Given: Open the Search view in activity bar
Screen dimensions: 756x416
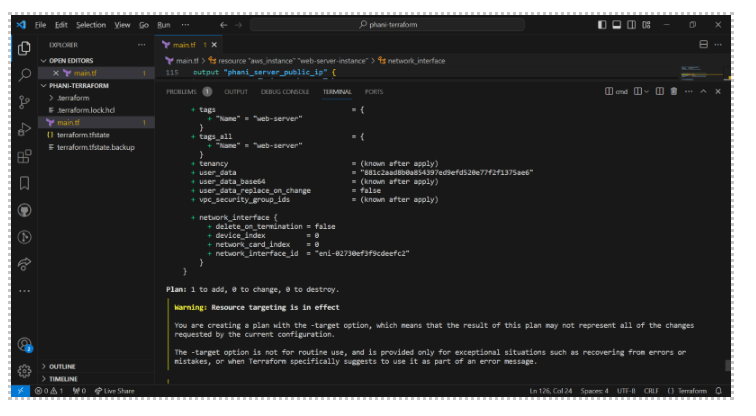Looking at the screenshot, I should 24,74.
